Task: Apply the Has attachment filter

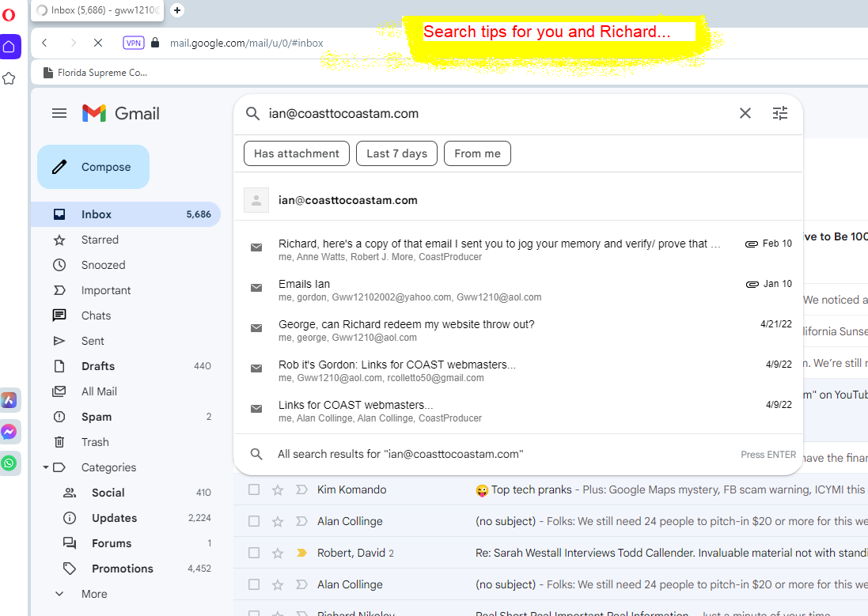Action: [297, 153]
